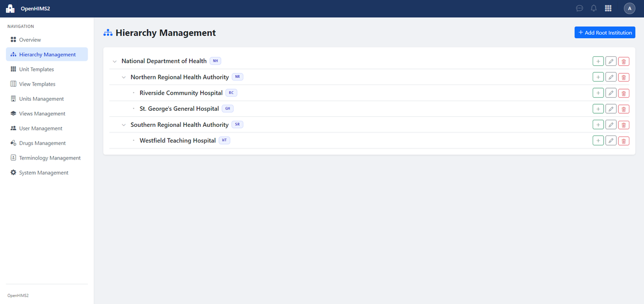Viewport: 644px width, 304px height.
Task: Click OpenHIMS2 title in header
Action: point(35,9)
